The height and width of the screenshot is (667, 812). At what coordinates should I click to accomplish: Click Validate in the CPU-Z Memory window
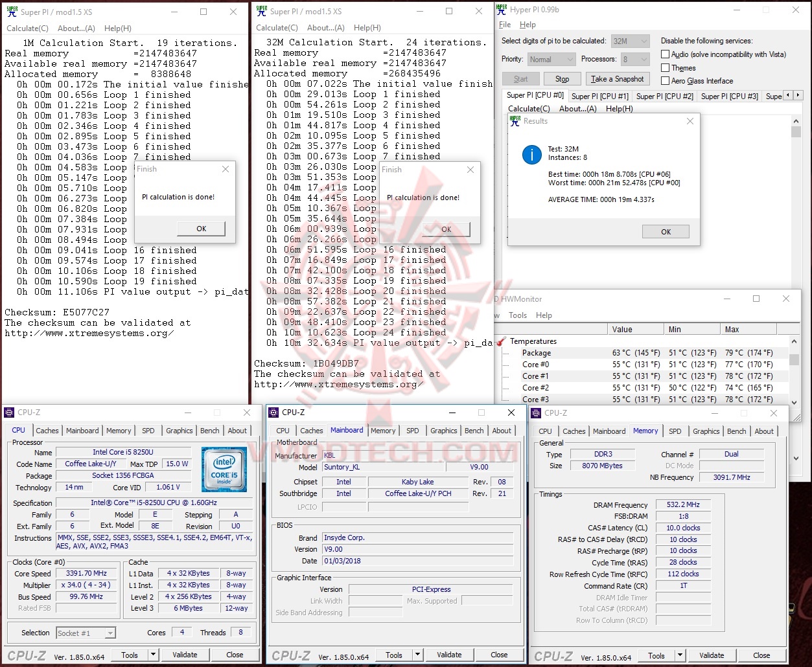pos(712,655)
